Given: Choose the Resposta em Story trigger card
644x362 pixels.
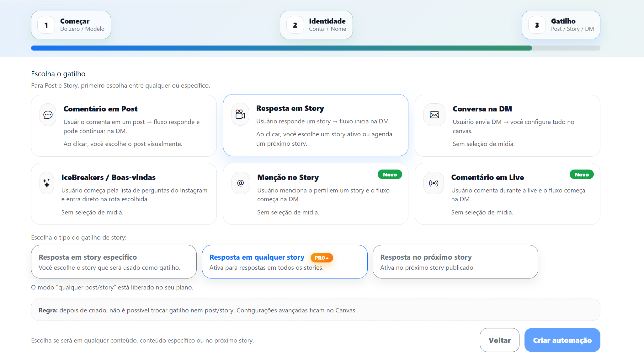Looking at the screenshot, I should click(x=316, y=125).
